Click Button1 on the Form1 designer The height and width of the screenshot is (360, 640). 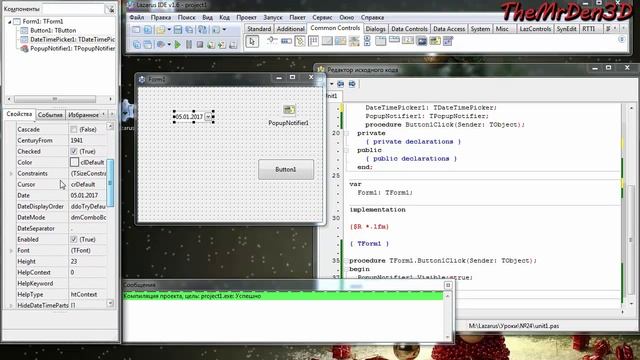point(286,169)
